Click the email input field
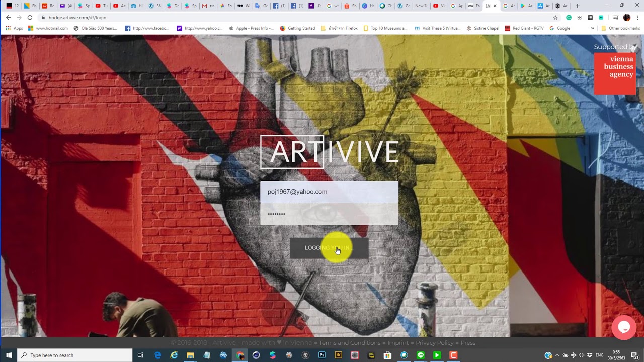 [329, 192]
